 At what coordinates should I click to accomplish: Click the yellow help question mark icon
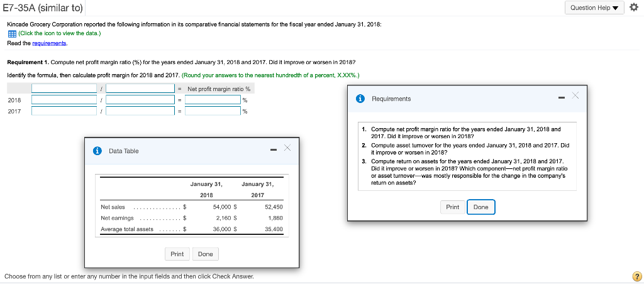click(637, 276)
